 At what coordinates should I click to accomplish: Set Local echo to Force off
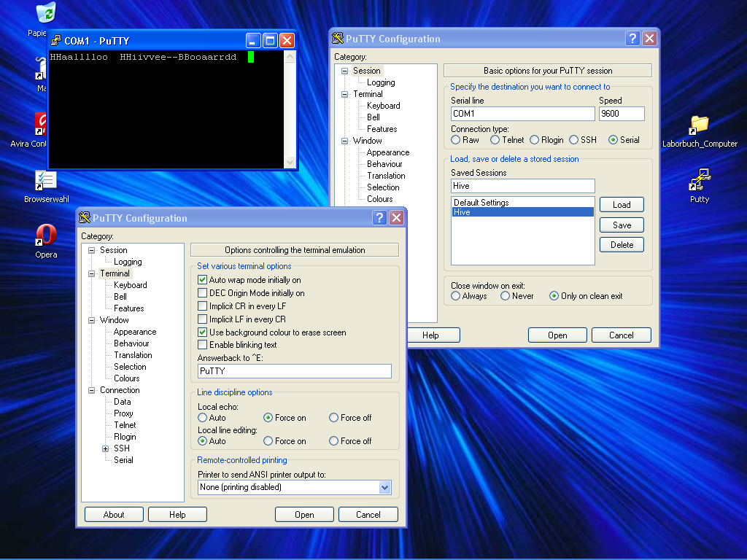(x=333, y=418)
